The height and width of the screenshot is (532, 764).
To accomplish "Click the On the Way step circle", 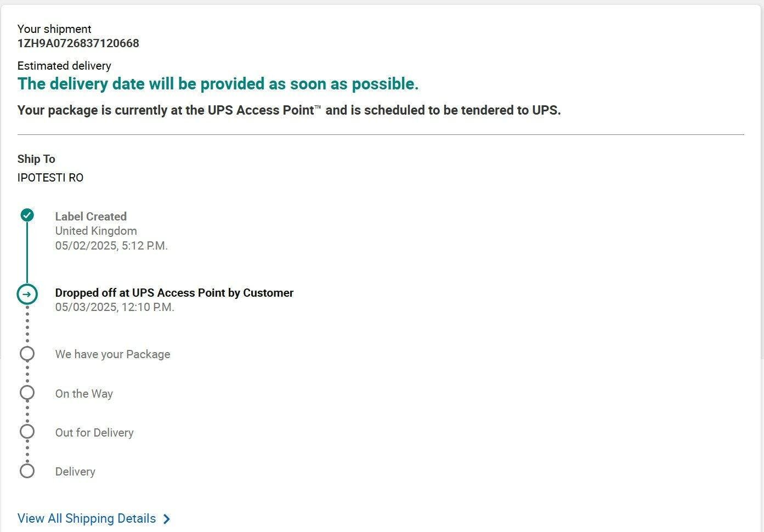I will [x=27, y=393].
